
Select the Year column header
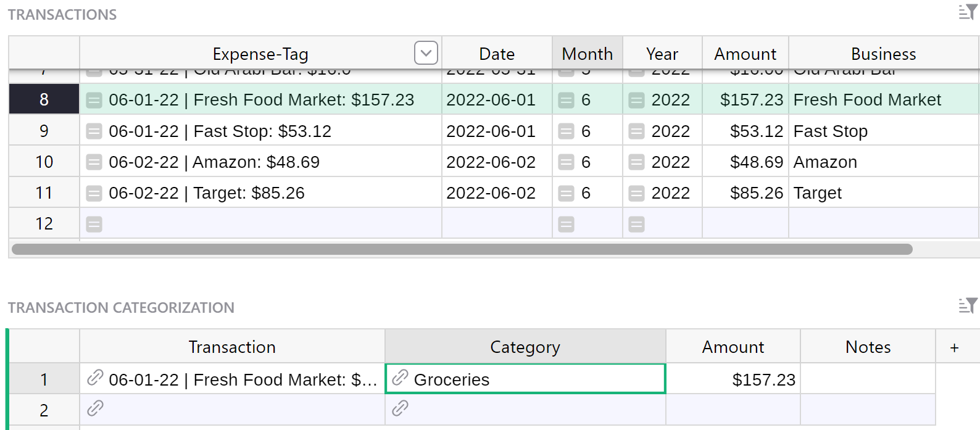(x=662, y=54)
